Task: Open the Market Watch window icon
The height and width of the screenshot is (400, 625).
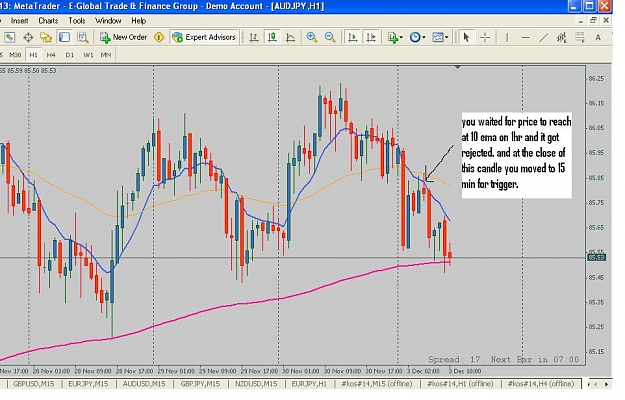Action: [10, 37]
